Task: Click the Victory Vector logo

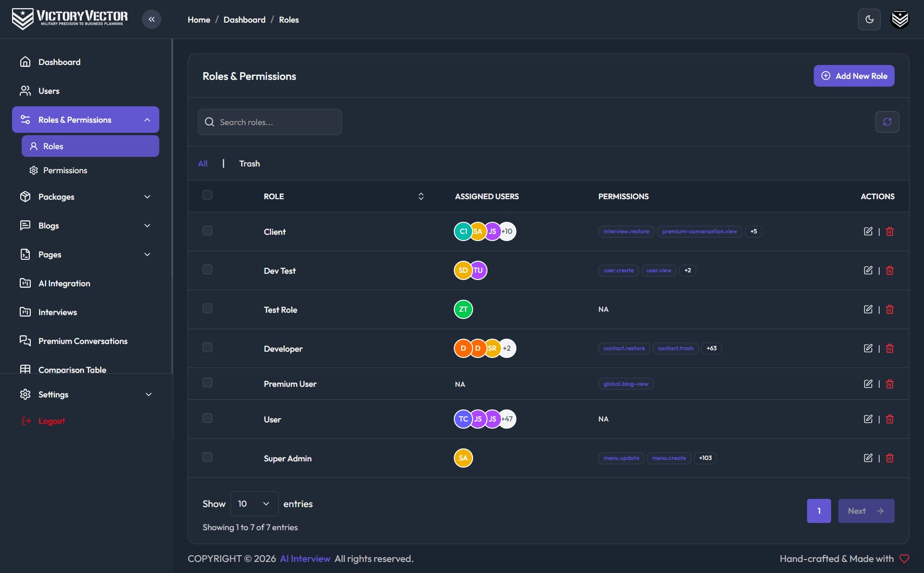Action: [x=70, y=19]
